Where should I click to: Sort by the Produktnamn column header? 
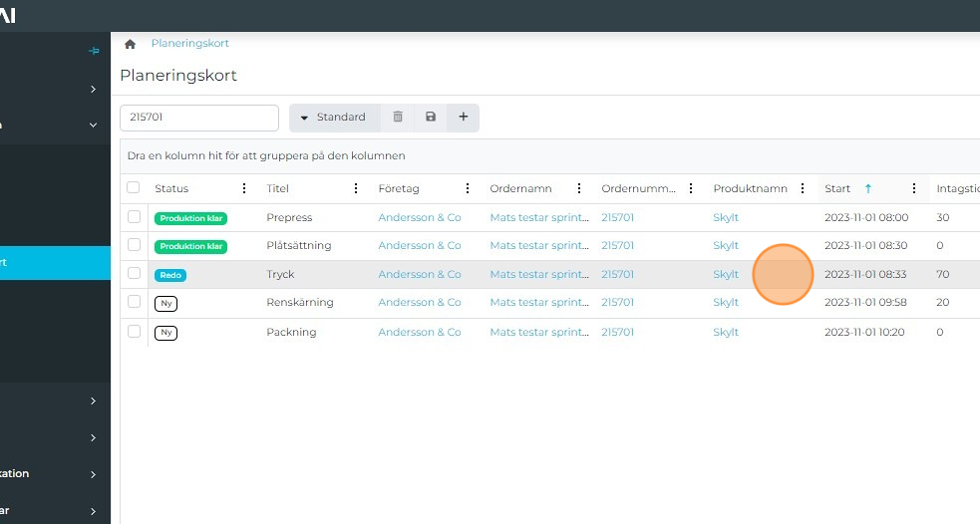click(750, 188)
